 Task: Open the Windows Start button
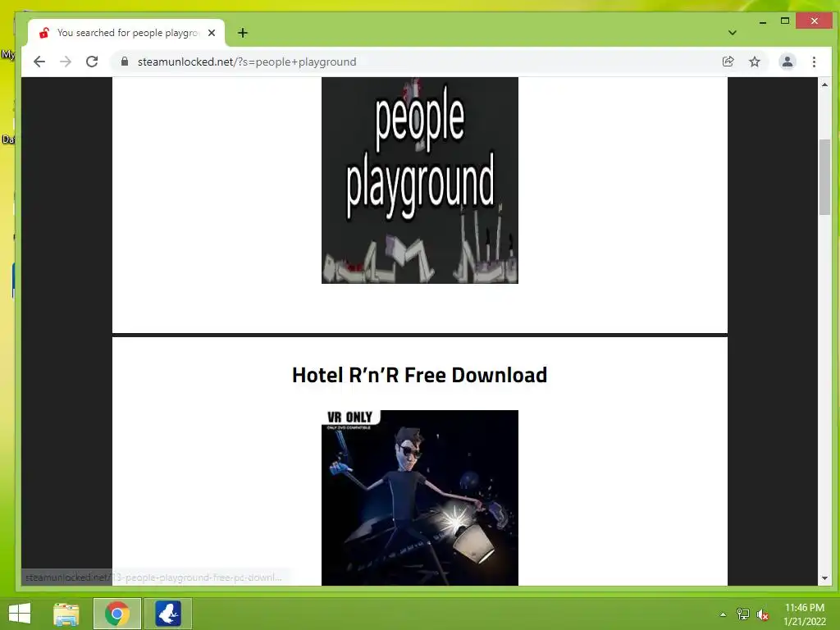tap(20, 614)
